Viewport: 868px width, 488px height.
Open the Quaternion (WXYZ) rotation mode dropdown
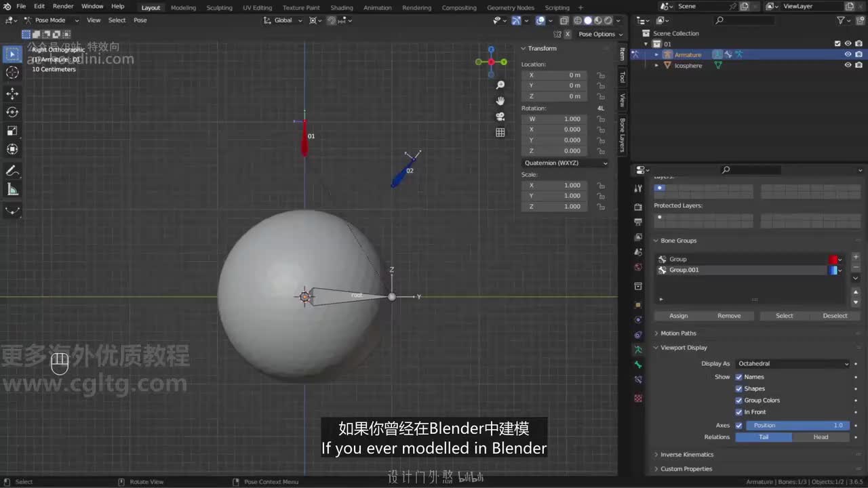coord(565,163)
